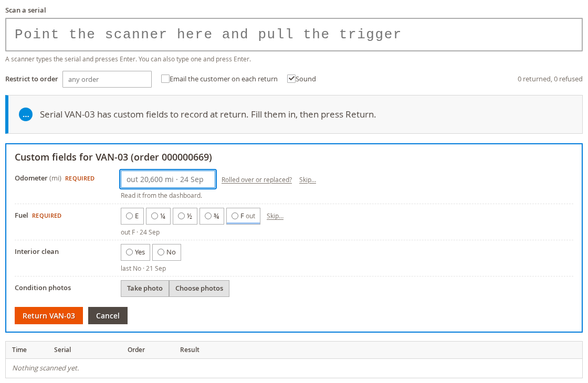Skip the Fuel field
Viewport: 588px width, 383px height.
pos(275,216)
